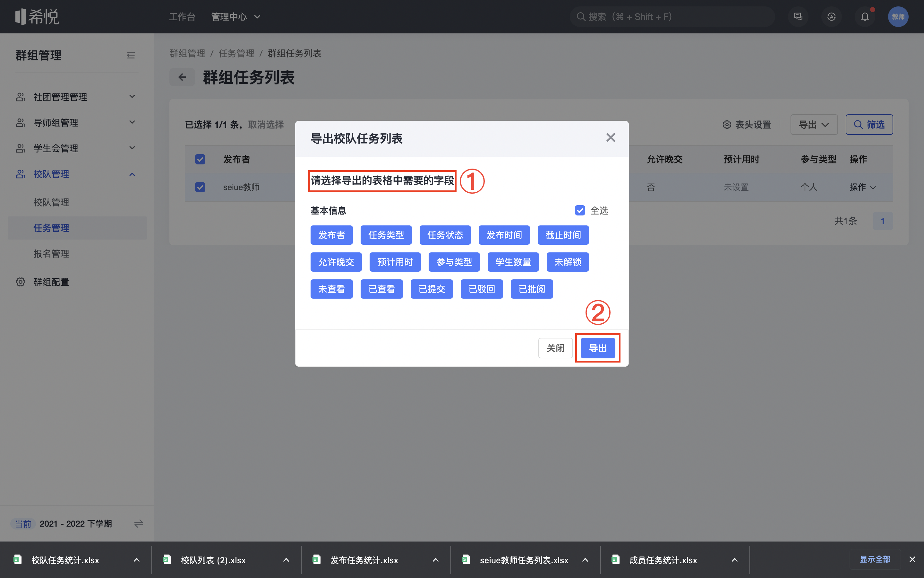Toggle the 全选 checkbox in dialog
924x578 pixels.
click(580, 210)
